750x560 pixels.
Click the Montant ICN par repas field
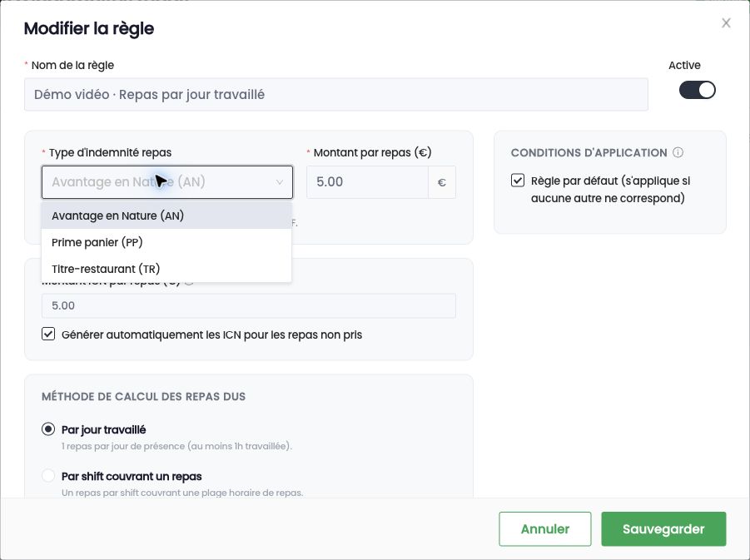249,305
